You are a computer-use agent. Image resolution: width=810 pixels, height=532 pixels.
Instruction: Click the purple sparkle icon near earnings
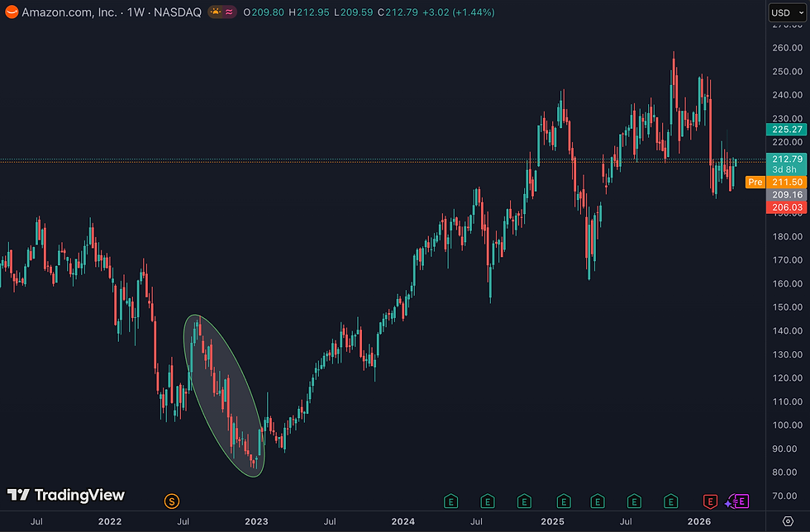pyautogui.click(x=728, y=503)
